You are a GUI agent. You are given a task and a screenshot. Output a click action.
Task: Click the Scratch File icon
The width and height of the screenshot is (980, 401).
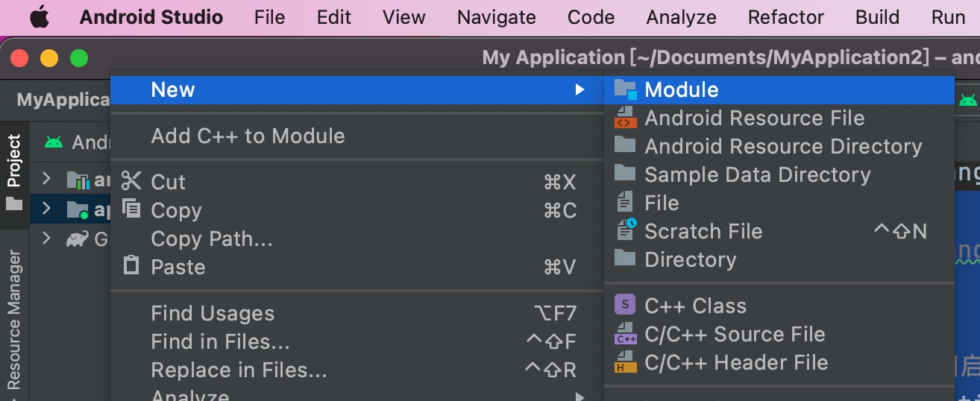[x=625, y=231]
